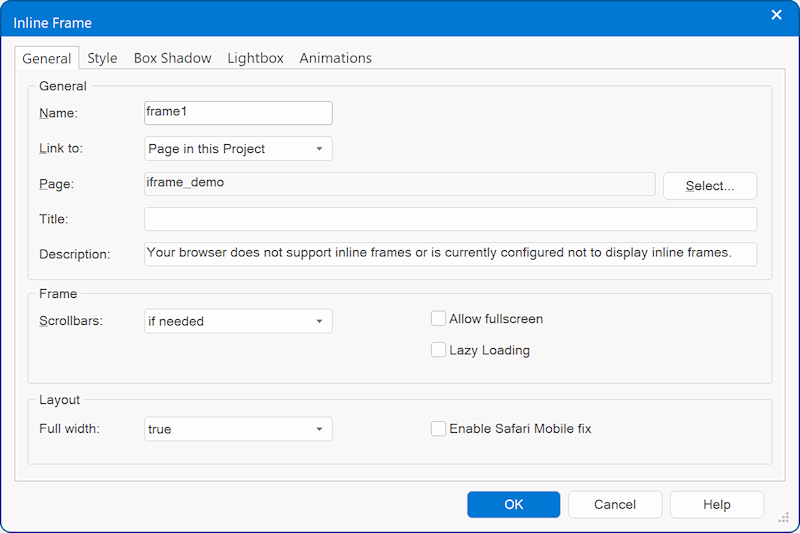800x533 pixels.
Task: Enable the Allow fullscreen checkbox
Action: point(438,319)
